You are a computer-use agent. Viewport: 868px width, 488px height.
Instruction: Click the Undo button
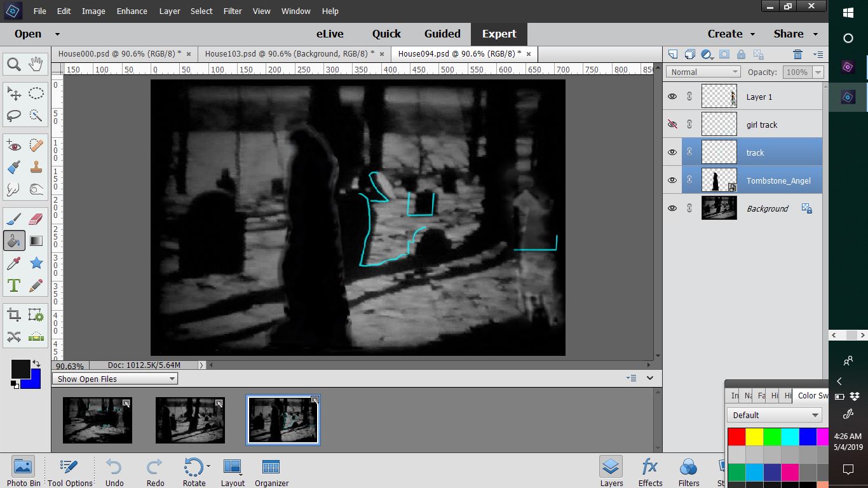(x=114, y=473)
